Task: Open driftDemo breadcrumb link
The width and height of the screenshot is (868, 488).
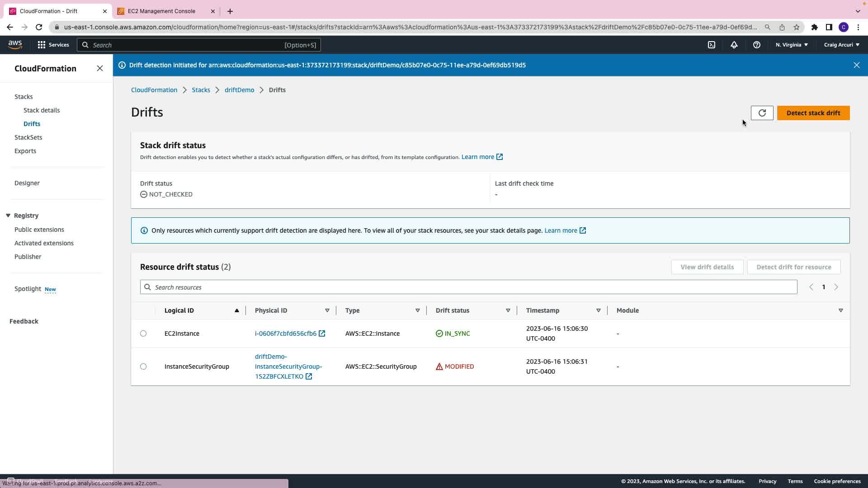Action: point(239,90)
